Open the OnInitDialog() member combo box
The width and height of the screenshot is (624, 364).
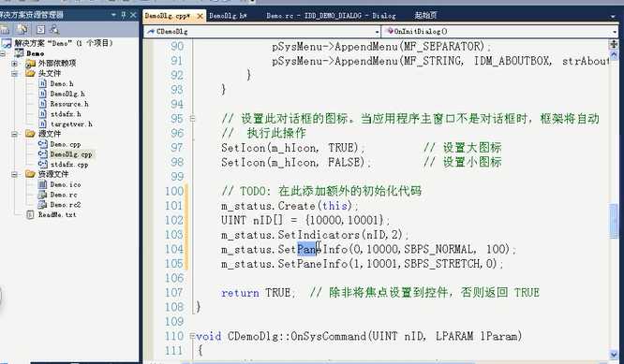point(500,32)
